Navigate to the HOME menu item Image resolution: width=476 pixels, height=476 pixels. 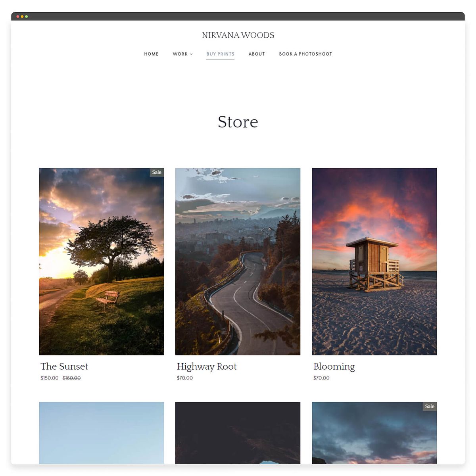(x=151, y=54)
